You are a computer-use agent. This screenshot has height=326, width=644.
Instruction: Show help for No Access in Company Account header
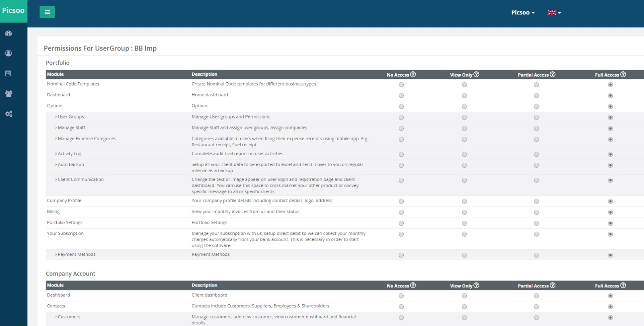(413, 285)
